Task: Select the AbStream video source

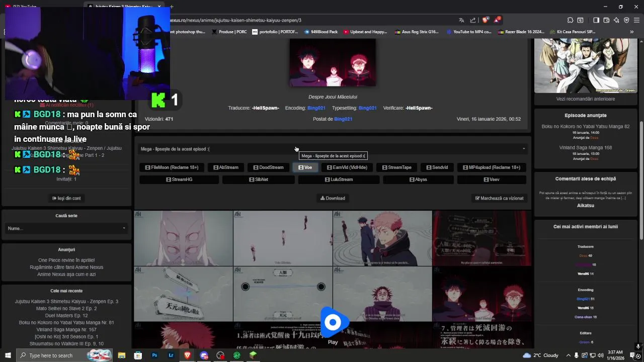Action: (x=226, y=167)
